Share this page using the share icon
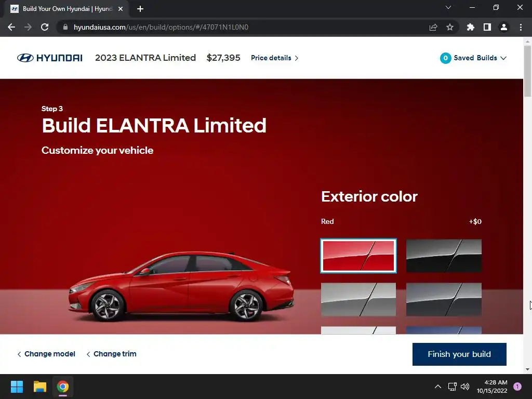 tap(433, 27)
